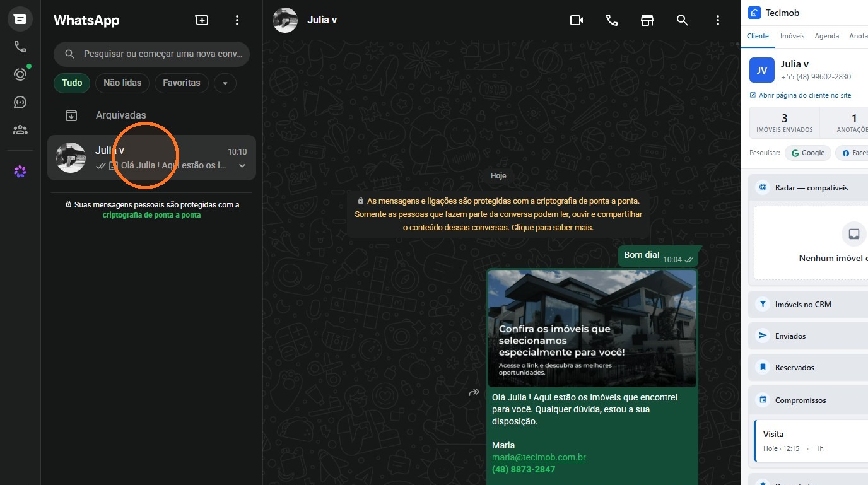Open the Channels icon in the sidebar
The image size is (868, 485).
pyautogui.click(x=20, y=102)
